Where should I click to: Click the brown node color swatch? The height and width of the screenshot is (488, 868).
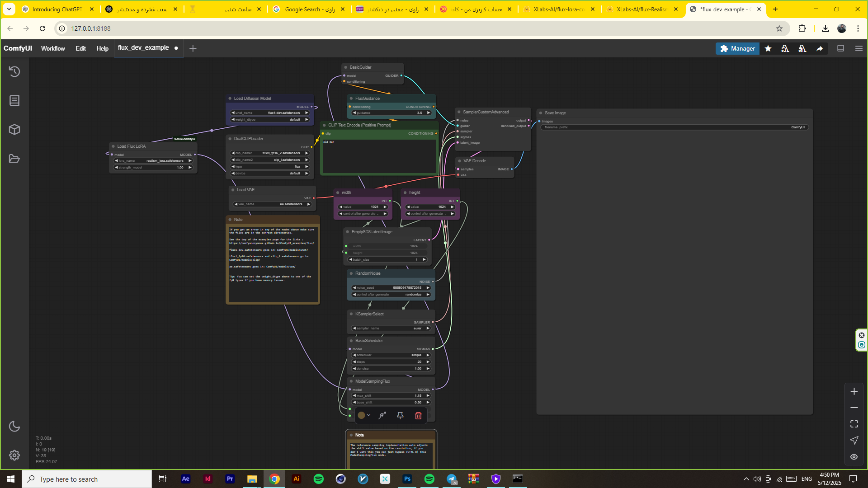click(361, 415)
